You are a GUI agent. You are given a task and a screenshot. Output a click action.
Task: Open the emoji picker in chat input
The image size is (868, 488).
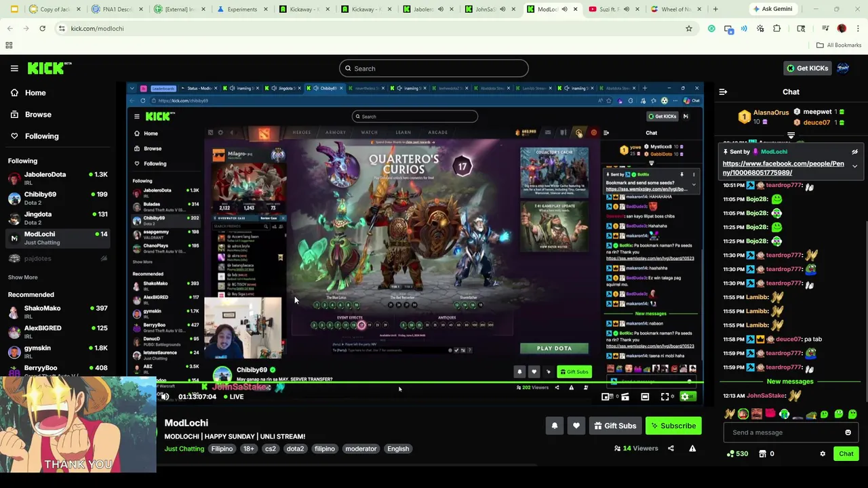[848, 432]
